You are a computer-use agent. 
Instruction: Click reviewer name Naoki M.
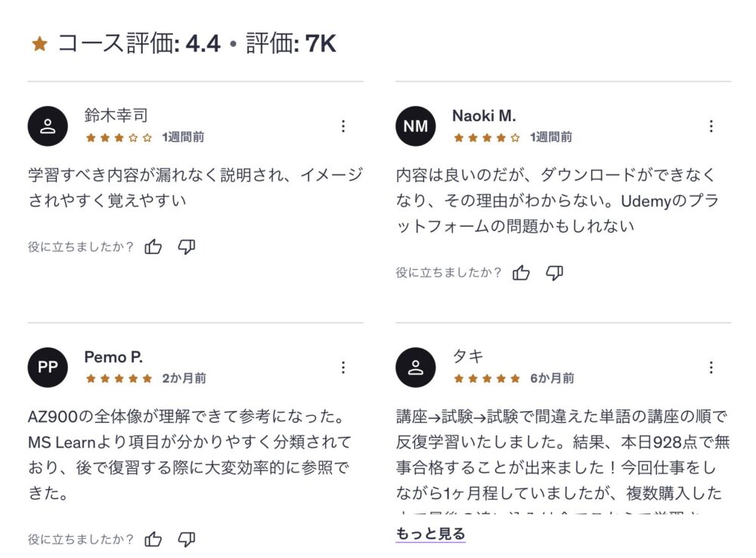484,116
